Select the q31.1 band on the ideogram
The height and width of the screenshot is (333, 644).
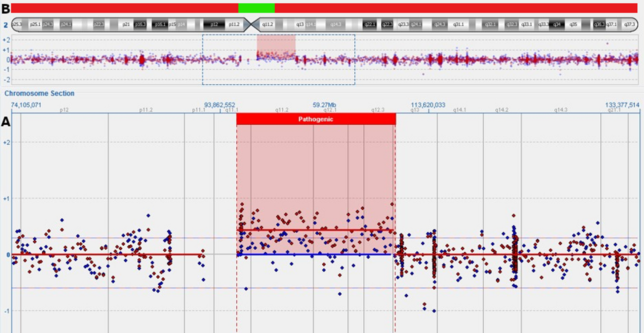tap(458, 24)
